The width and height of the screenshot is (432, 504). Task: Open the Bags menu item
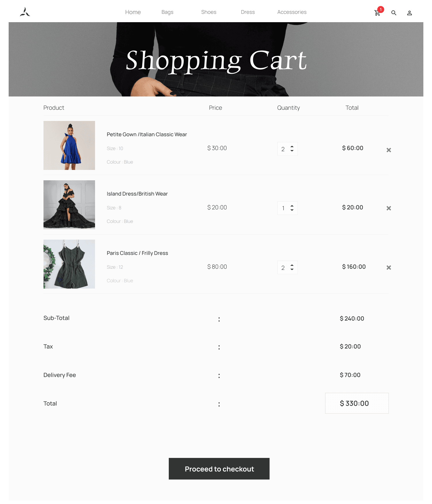pyautogui.click(x=167, y=12)
